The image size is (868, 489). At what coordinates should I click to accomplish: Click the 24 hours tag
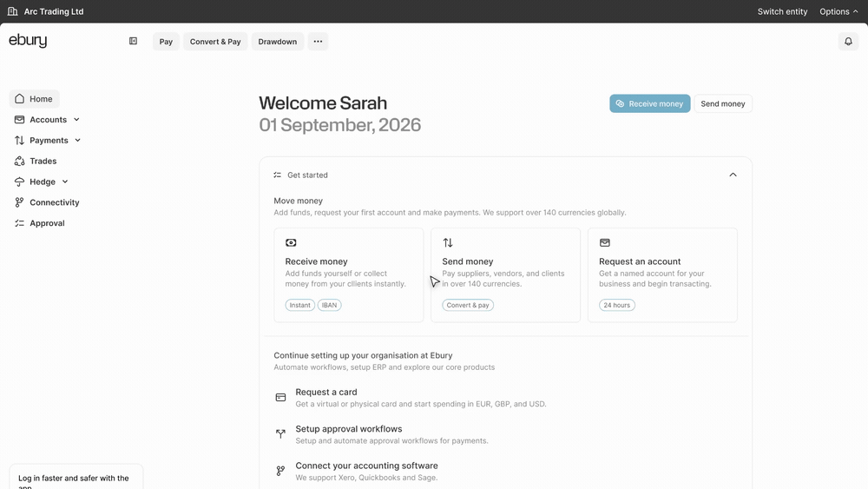[x=616, y=305]
